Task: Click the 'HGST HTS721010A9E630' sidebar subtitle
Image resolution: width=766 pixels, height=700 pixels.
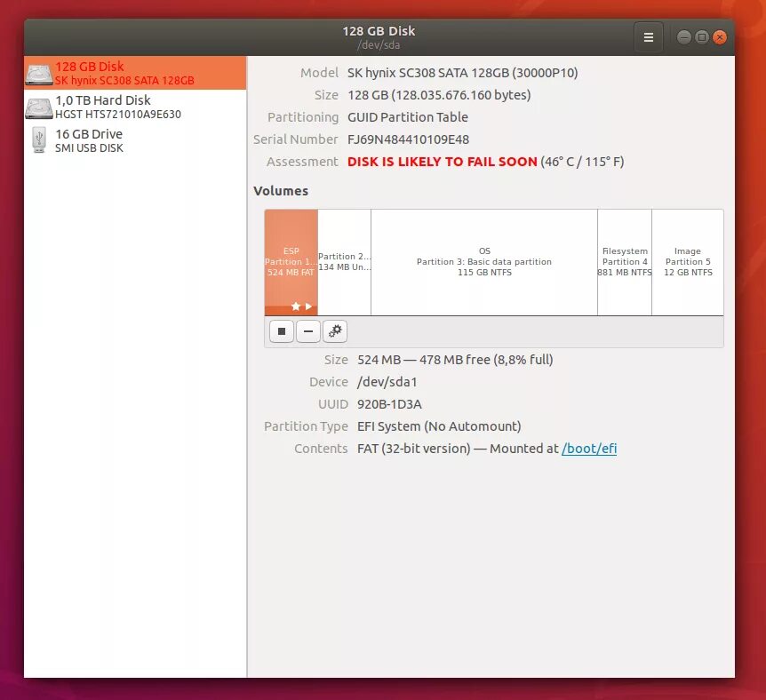Action: pyautogui.click(x=118, y=115)
